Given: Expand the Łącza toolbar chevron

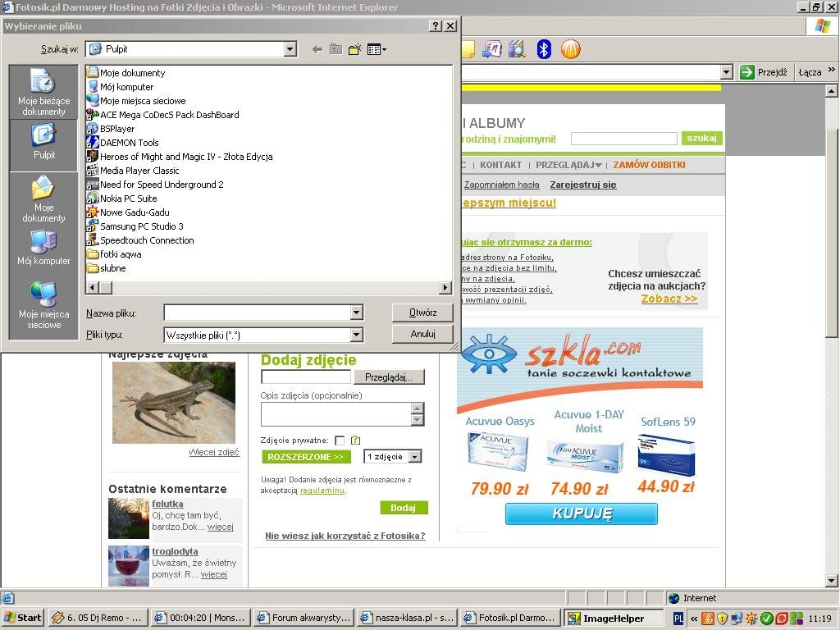Looking at the screenshot, I should tap(832, 70).
